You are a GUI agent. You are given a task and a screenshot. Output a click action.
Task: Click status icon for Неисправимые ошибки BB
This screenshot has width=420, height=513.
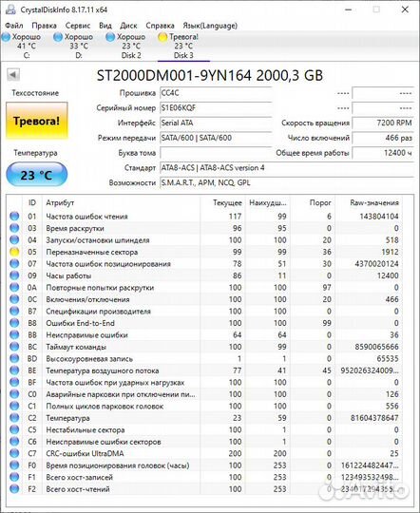(x=14, y=334)
